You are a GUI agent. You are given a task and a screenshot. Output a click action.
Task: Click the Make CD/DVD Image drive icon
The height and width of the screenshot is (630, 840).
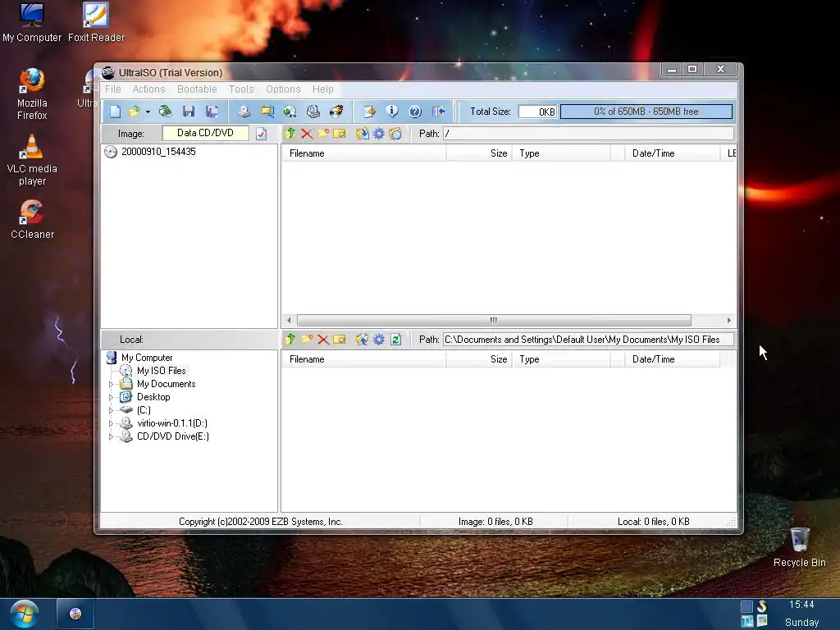point(244,112)
